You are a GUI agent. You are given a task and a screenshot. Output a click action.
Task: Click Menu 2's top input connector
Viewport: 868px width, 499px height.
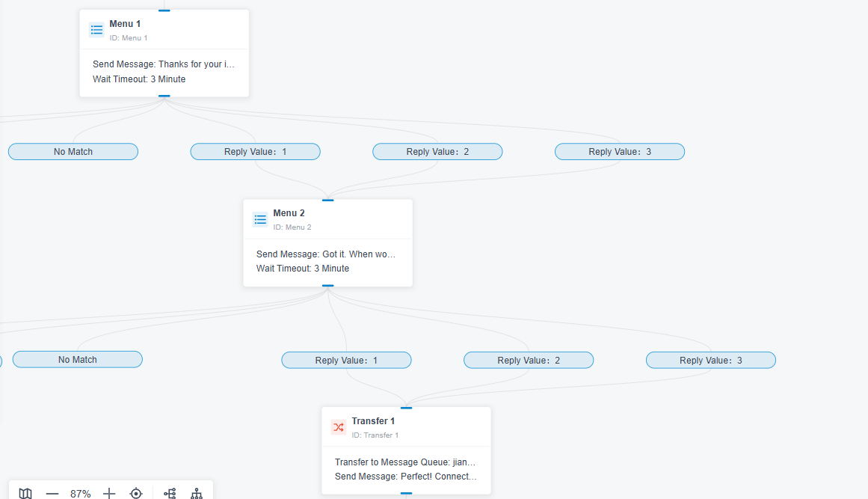point(327,200)
